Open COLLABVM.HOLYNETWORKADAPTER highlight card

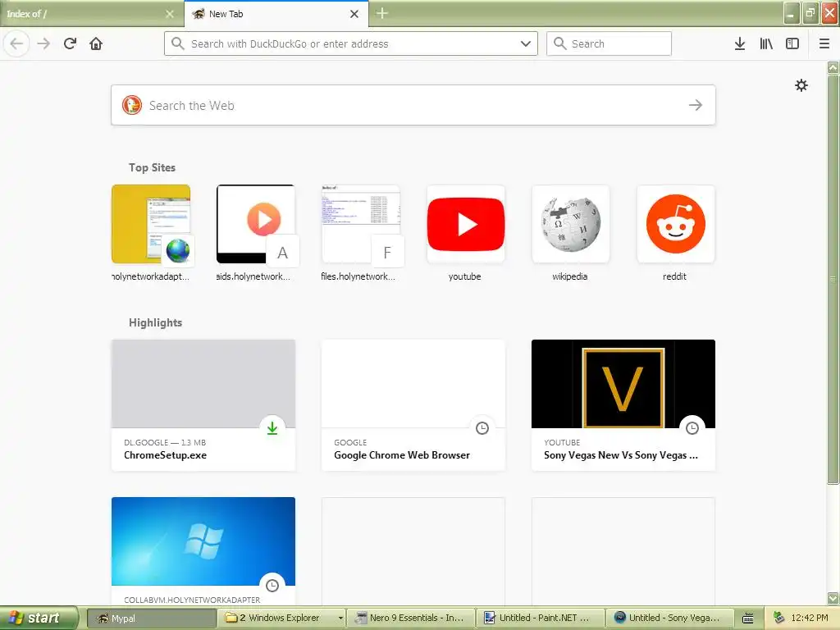[x=203, y=551]
